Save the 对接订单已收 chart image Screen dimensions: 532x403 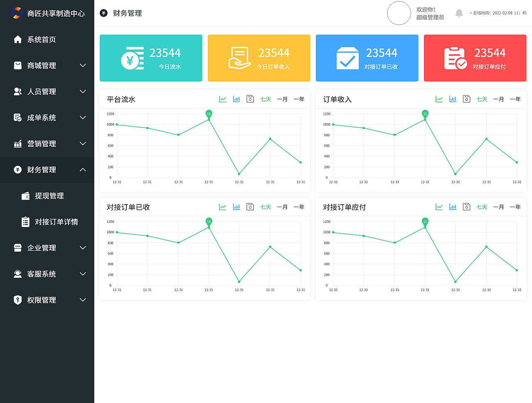[x=250, y=206]
